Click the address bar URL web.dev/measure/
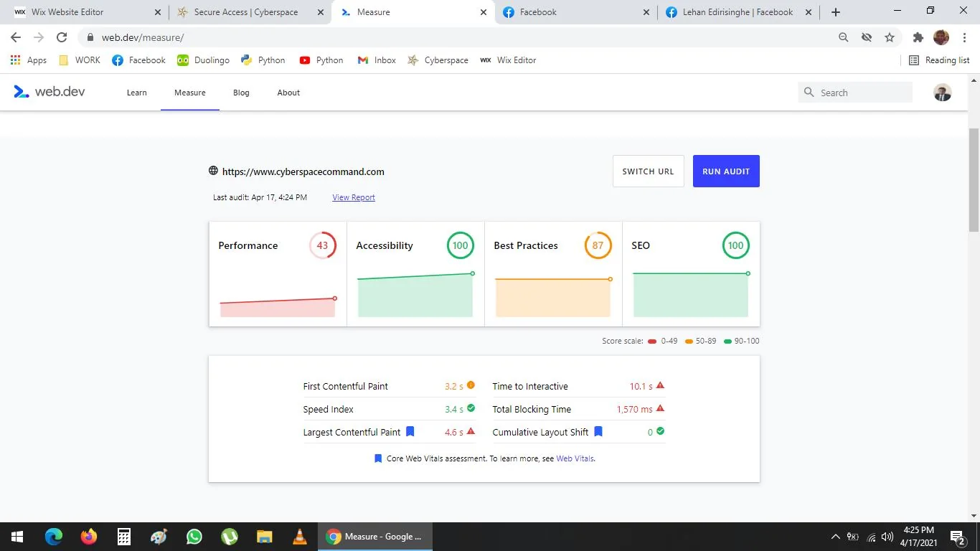 tap(142, 37)
